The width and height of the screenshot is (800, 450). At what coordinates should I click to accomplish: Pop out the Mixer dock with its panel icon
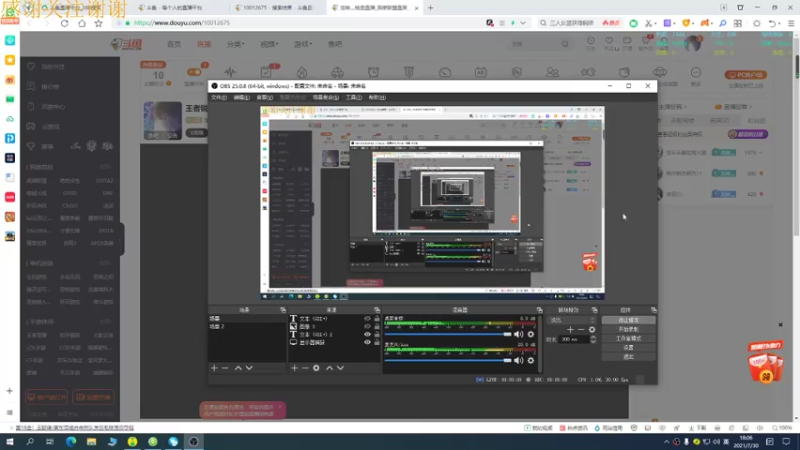pos(539,310)
